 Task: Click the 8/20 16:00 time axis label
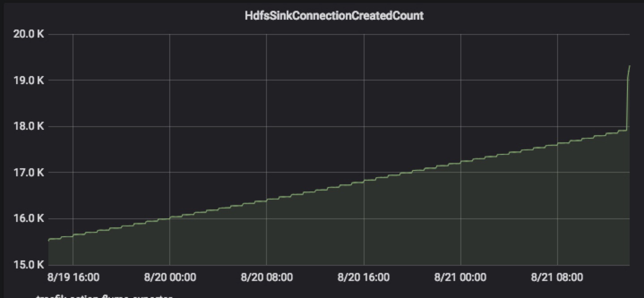point(364,277)
